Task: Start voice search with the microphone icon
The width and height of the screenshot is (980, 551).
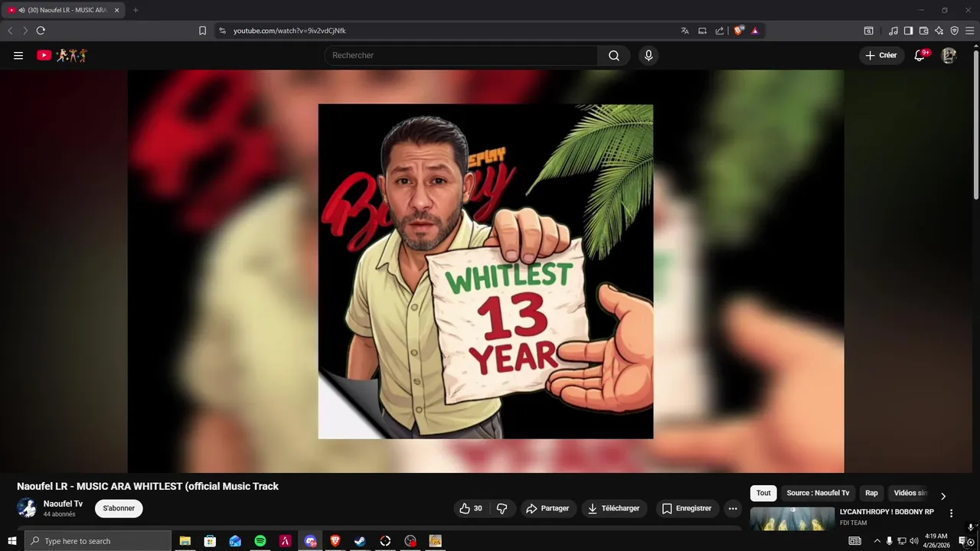Action: click(648, 55)
